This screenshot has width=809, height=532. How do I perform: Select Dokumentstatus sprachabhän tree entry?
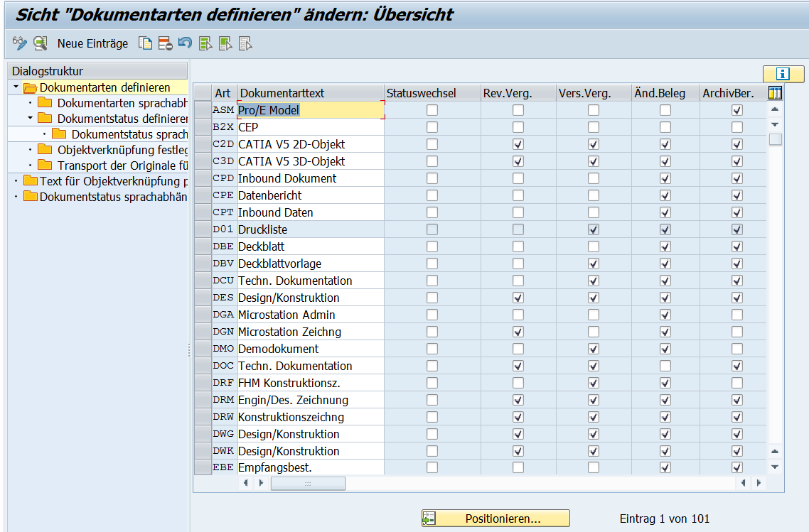[x=114, y=197]
